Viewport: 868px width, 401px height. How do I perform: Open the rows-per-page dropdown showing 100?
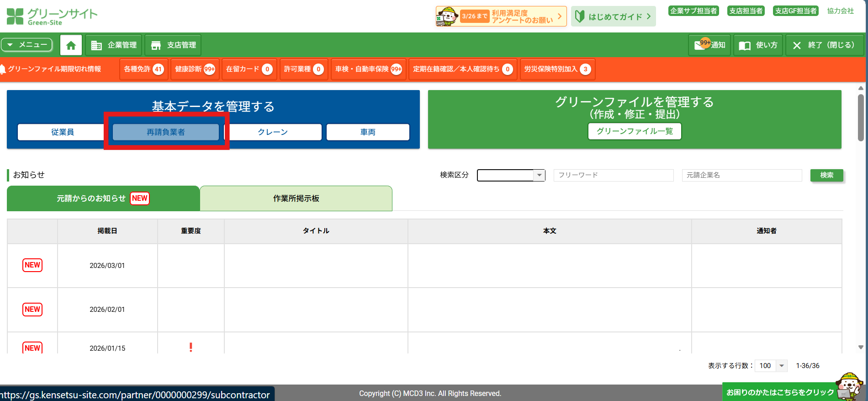click(771, 366)
